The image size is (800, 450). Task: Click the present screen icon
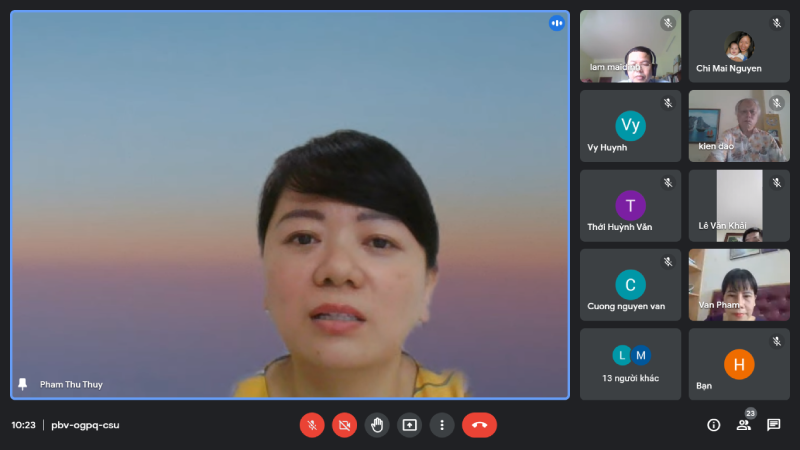[409, 425]
